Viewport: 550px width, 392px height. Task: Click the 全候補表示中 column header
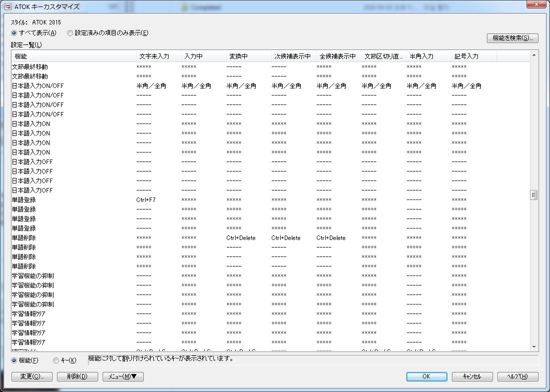coord(339,56)
